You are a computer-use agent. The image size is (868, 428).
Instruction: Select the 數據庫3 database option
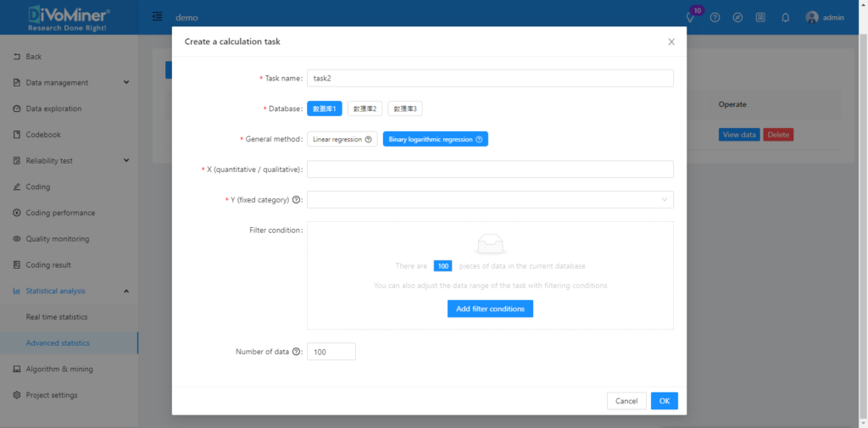pos(405,108)
